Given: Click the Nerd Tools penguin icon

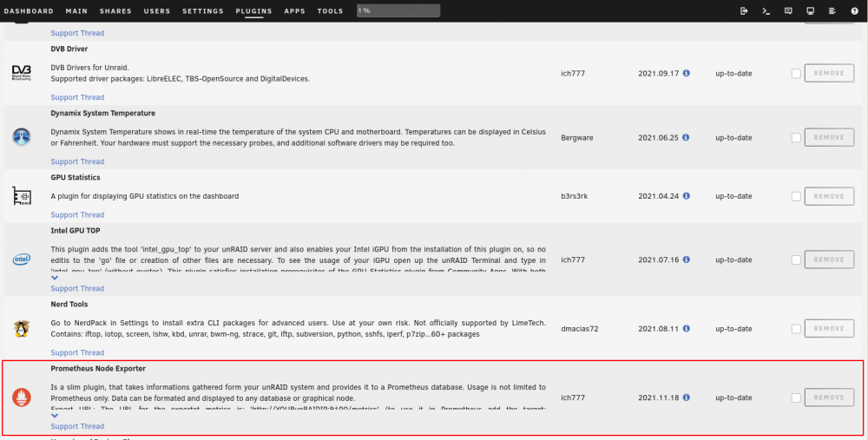Looking at the screenshot, I should tap(22, 328).
